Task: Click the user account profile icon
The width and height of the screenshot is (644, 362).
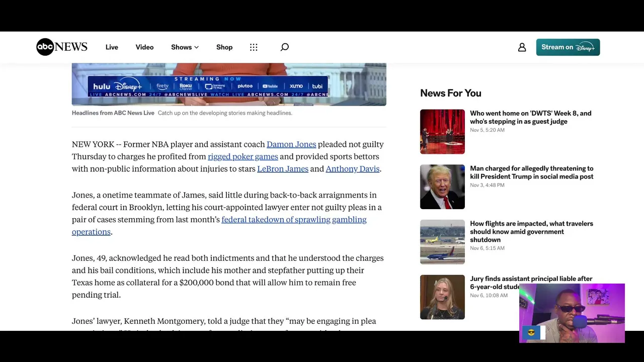Action: tap(522, 47)
